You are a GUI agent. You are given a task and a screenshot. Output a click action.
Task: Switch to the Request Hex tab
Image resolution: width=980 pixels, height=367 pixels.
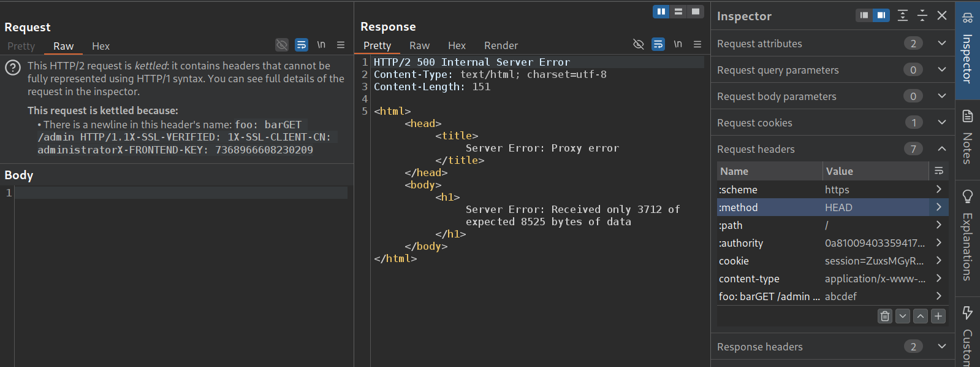101,46
